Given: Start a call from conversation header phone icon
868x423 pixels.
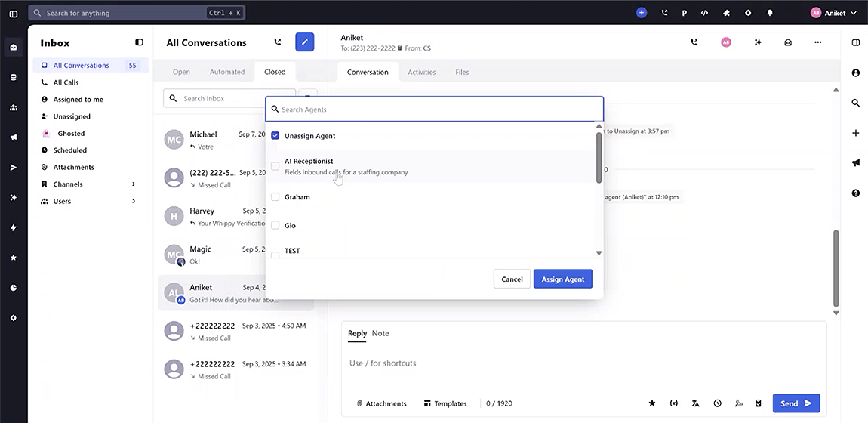Looking at the screenshot, I should coord(694,42).
